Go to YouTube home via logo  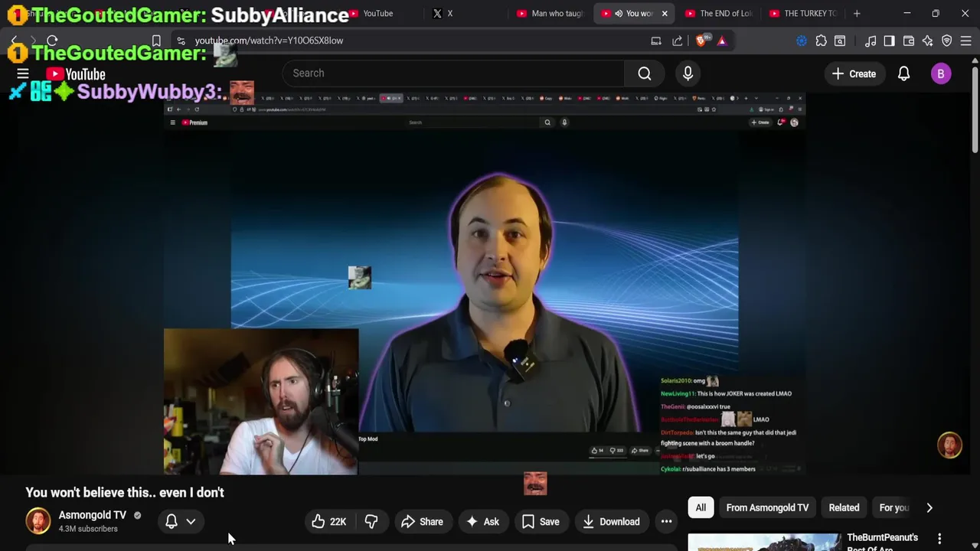(x=75, y=74)
